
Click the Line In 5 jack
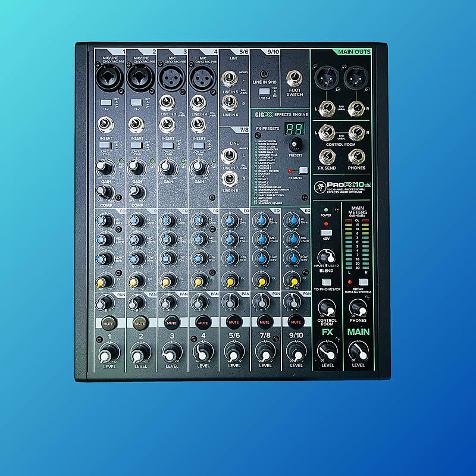(x=230, y=79)
